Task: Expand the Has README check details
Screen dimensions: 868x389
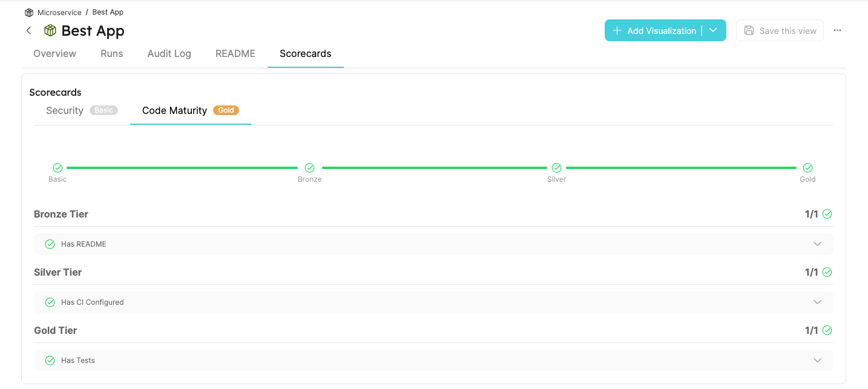Action: [x=817, y=244]
